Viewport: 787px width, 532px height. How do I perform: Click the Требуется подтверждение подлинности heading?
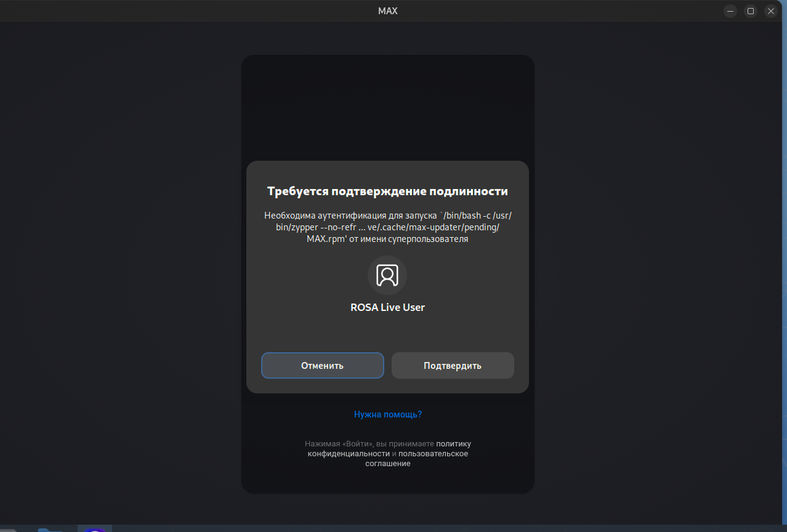[x=388, y=191]
